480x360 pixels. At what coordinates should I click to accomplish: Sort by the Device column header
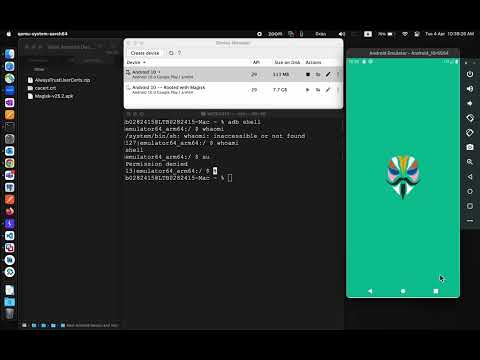136,62
